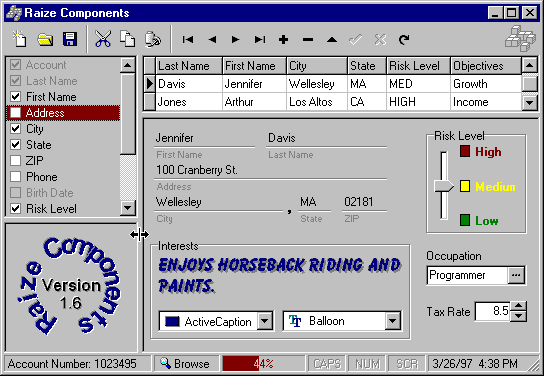Click the Risk Level column header
The height and width of the screenshot is (376, 544).
418,66
